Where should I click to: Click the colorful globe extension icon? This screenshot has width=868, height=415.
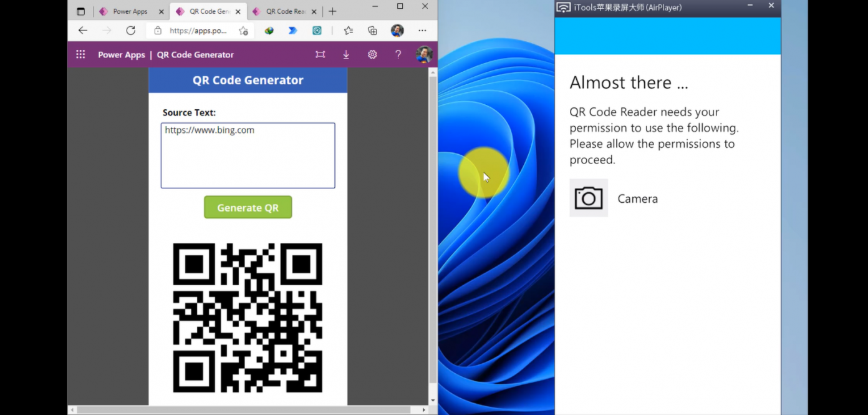269,30
